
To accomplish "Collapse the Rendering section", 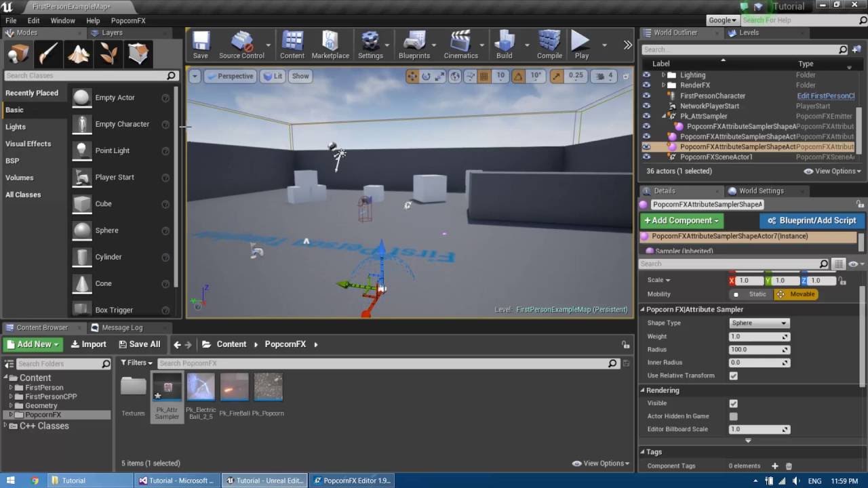I will pyautogui.click(x=643, y=390).
